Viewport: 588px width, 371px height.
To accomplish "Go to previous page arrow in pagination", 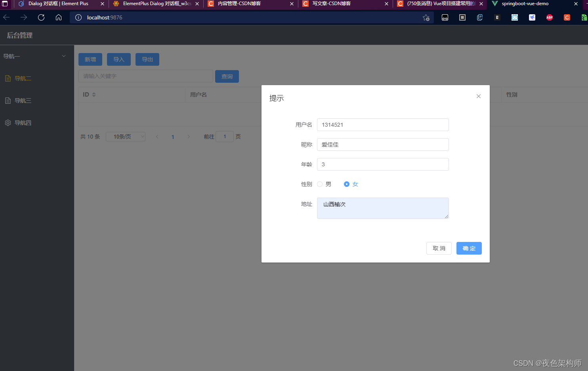I will [x=157, y=137].
